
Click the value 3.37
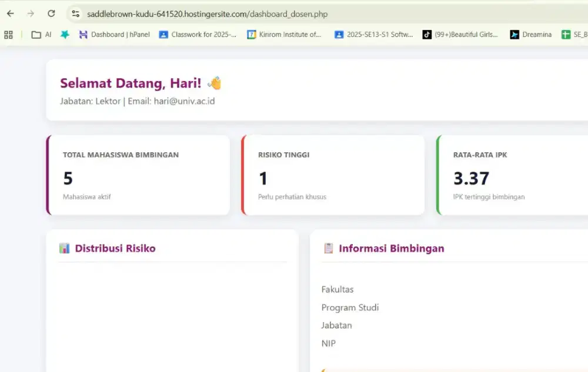point(472,178)
